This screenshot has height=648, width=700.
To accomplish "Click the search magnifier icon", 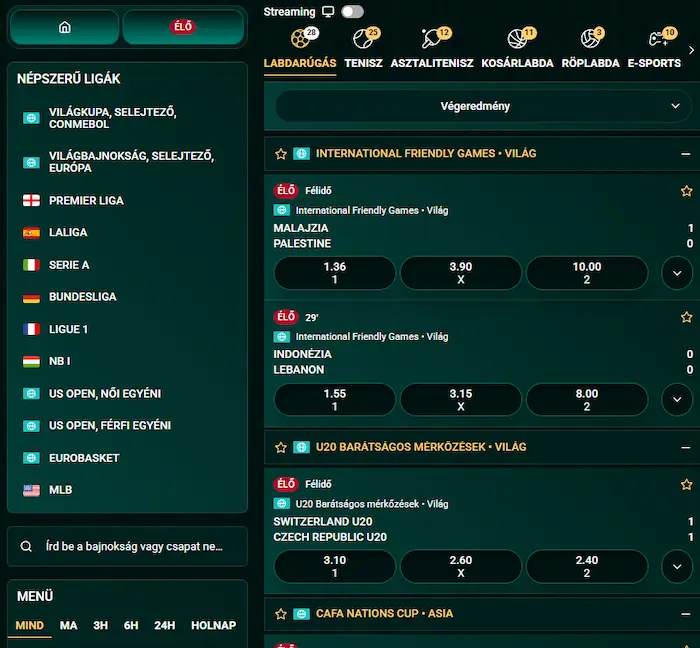I will point(26,546).
